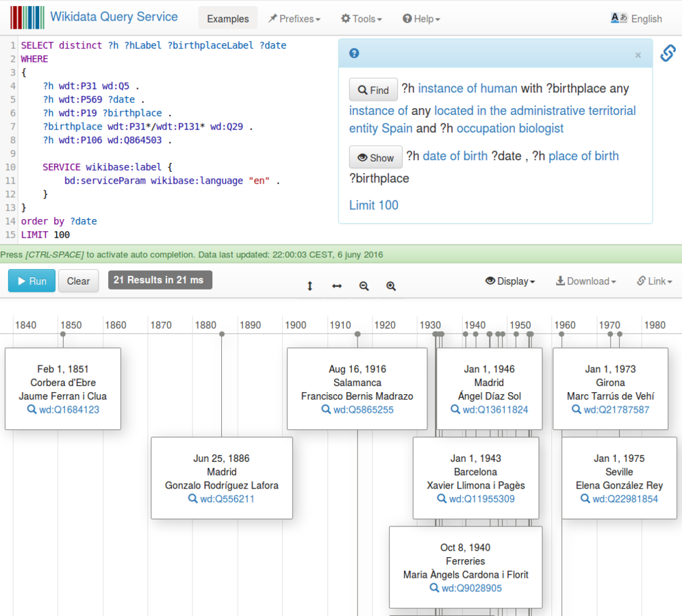Open the Download dropdown
The height and width of the screenshot is (616, 682).
(585, 281)
